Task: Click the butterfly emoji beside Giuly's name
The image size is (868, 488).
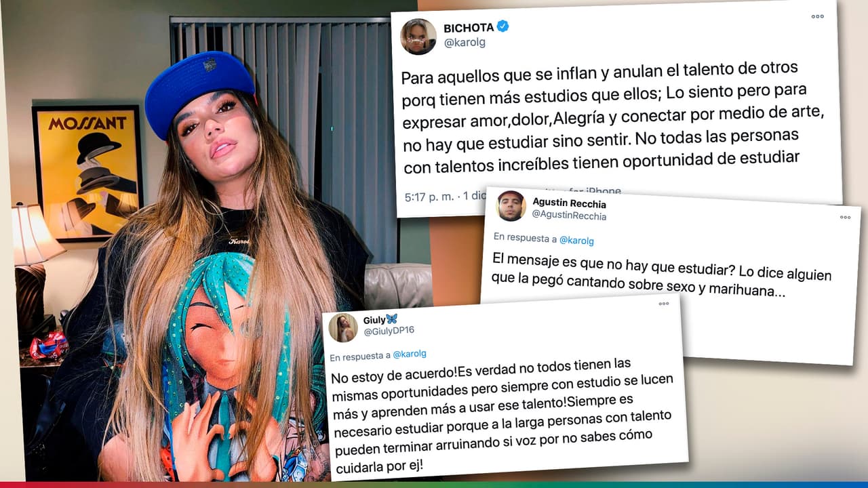Action: point(391,319)
